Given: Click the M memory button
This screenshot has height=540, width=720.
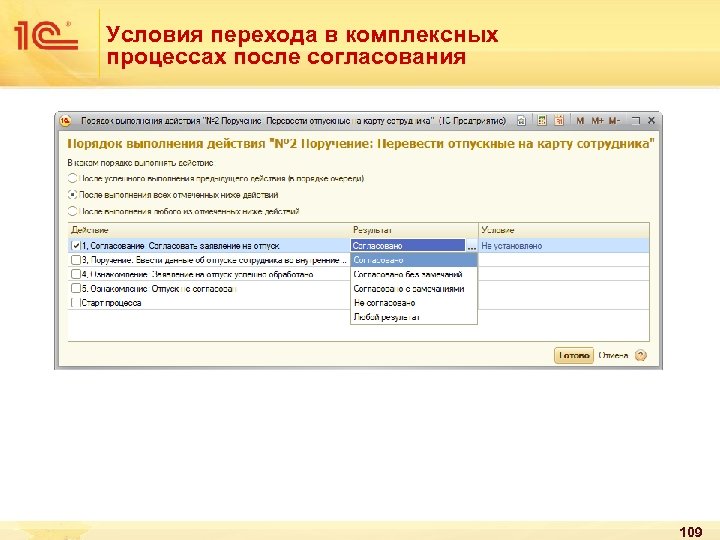Looking at the screenshot, I should click(x=580, y=121).
